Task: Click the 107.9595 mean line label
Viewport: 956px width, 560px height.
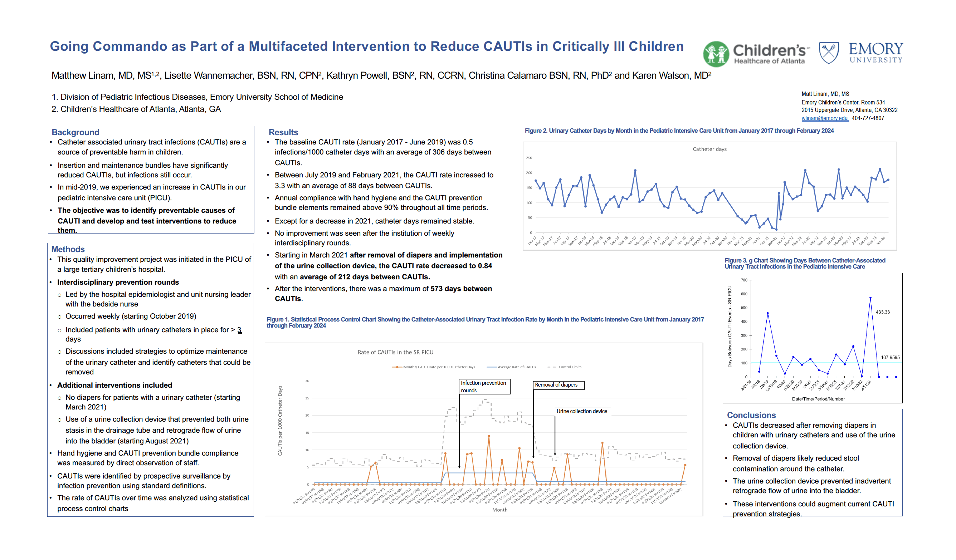Action: pos(890,357)
